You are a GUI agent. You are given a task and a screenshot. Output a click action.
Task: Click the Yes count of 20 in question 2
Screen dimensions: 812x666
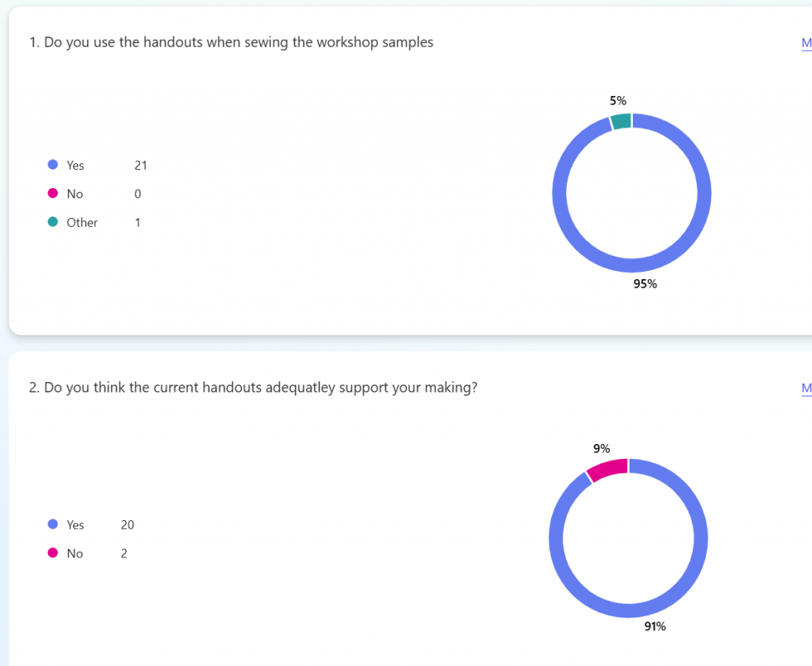[x=128, y=525]
